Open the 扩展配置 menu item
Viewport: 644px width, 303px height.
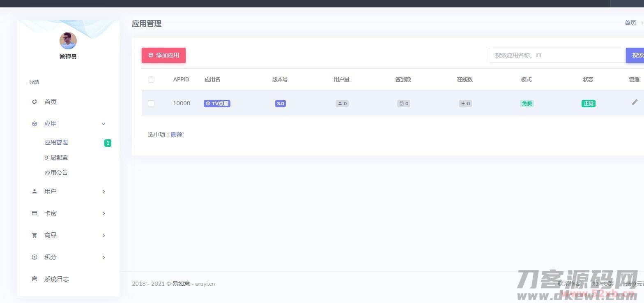click(56, 157)
